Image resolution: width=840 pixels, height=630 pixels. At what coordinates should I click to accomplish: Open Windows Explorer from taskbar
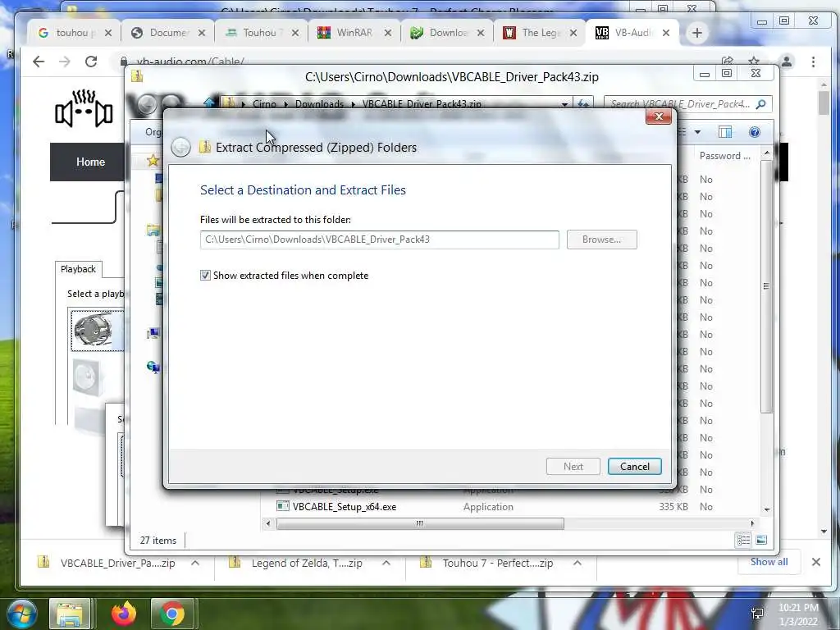pos(71,614)
